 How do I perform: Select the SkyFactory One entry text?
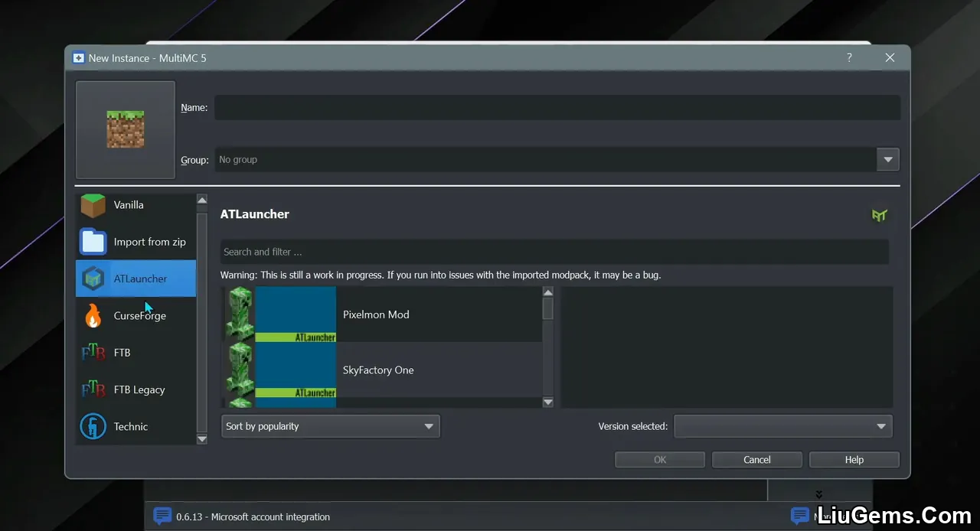tap(378, 370)
